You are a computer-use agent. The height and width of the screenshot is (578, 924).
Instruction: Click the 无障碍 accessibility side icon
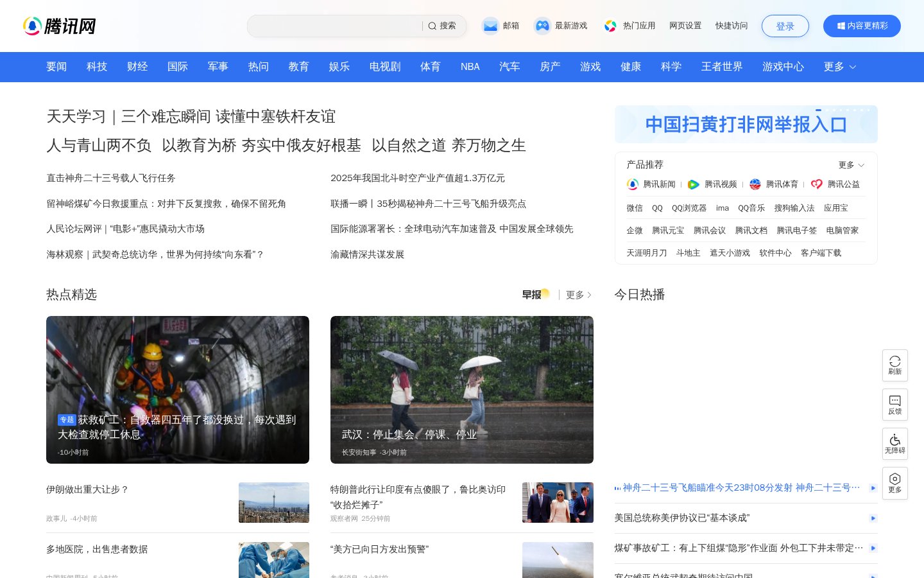coord(895,444)
